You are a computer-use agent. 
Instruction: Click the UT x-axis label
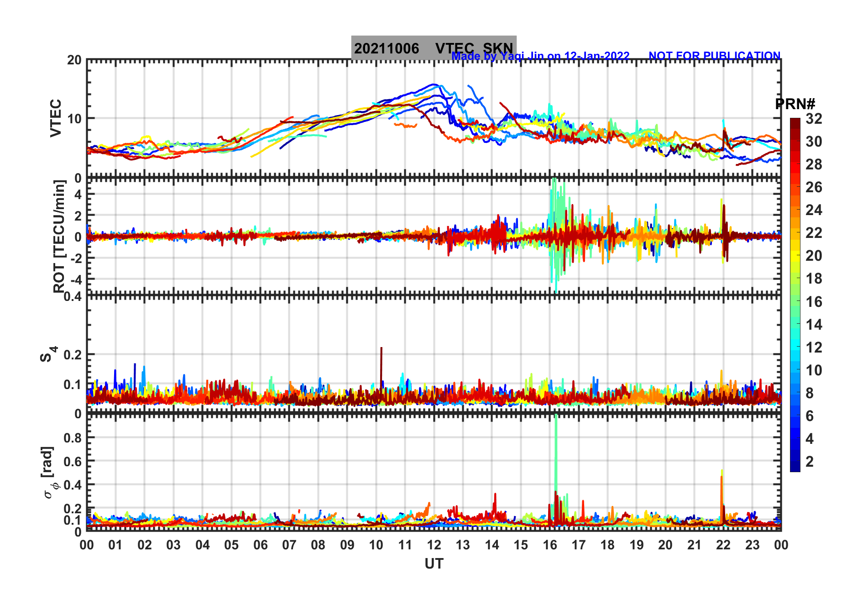434,564
